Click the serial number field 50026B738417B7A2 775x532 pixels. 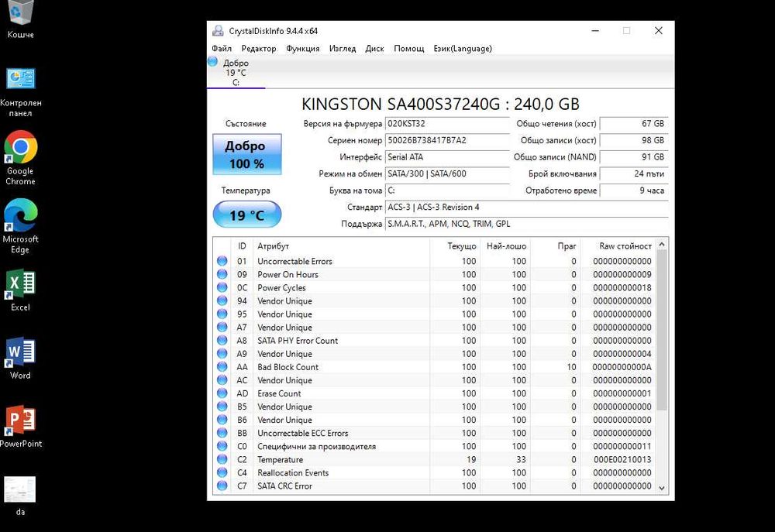pyautogui.click(x=447, y=140)
